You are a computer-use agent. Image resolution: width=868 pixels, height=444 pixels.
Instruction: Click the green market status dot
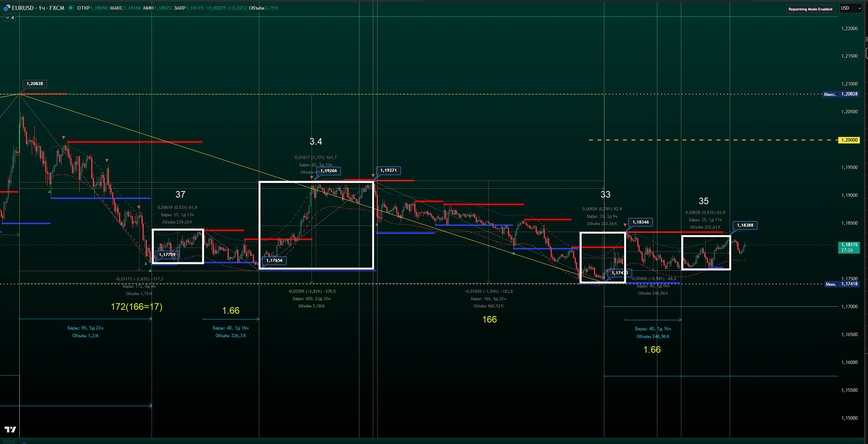click(x=71, y=8)
